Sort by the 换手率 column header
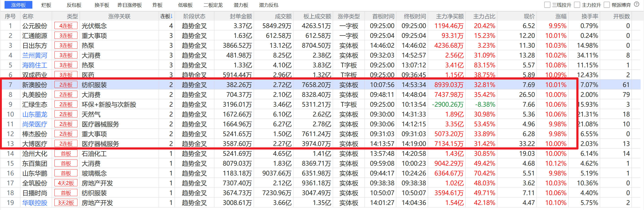This screenshot has width=644, height=210. coord(590,16)
